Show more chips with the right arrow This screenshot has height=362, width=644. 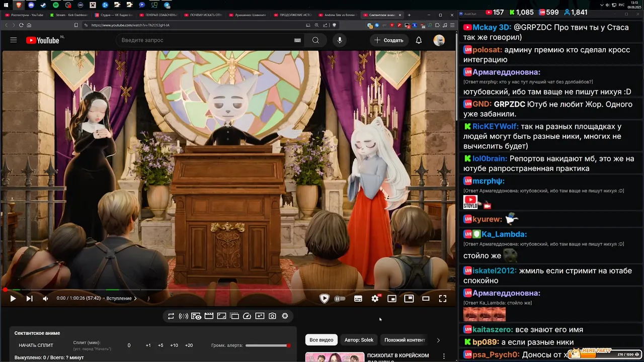tap(438, 340)
